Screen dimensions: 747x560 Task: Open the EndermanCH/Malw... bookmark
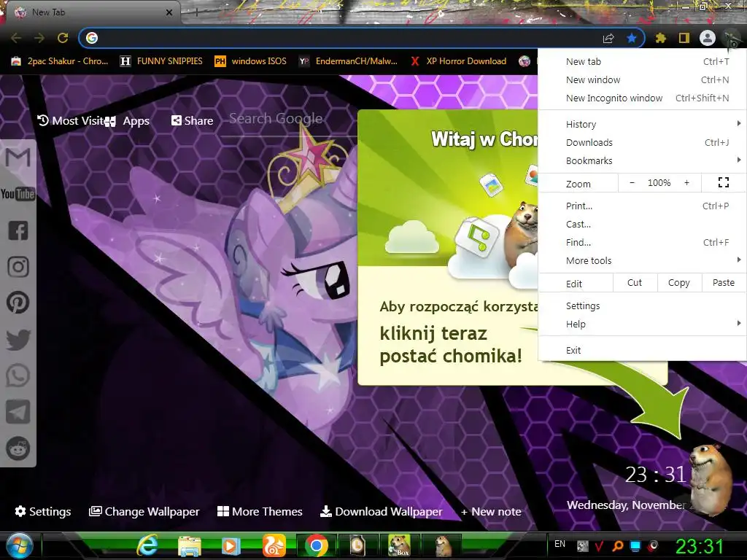[x=348, y=61]
